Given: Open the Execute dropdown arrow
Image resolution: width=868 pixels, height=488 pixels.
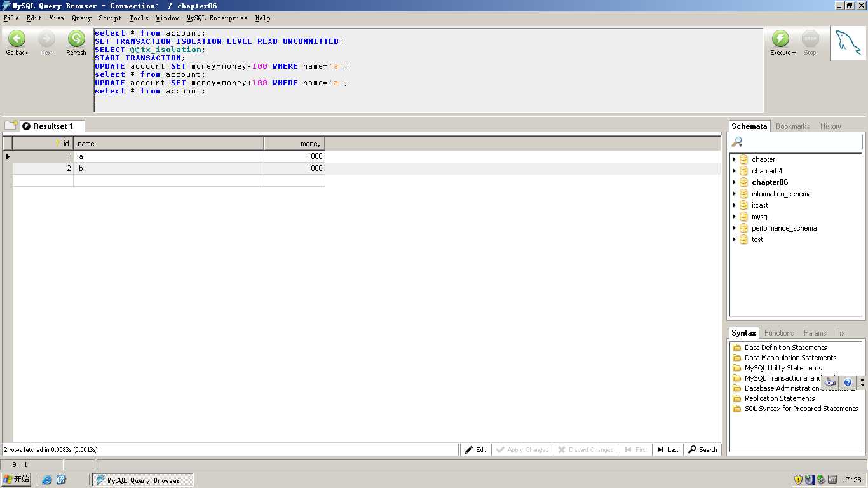Looking at the screenshot, I should tap(794, 53).
